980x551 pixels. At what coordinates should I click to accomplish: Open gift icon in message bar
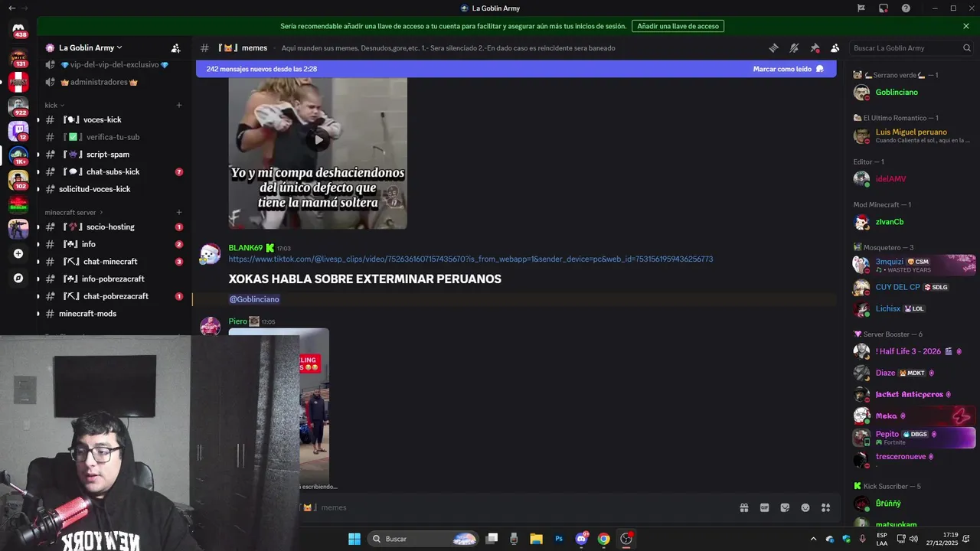click(743, 507)
